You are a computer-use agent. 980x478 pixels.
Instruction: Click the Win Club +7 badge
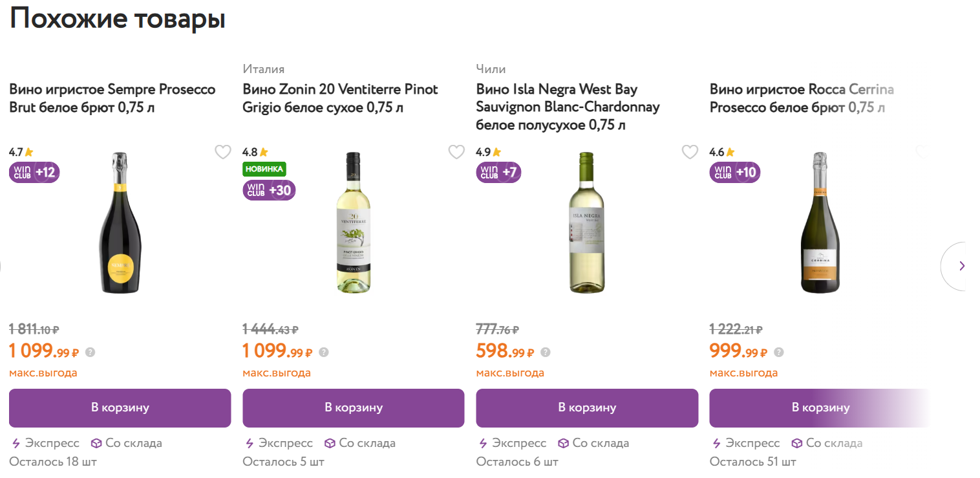(x=498, y=172)
